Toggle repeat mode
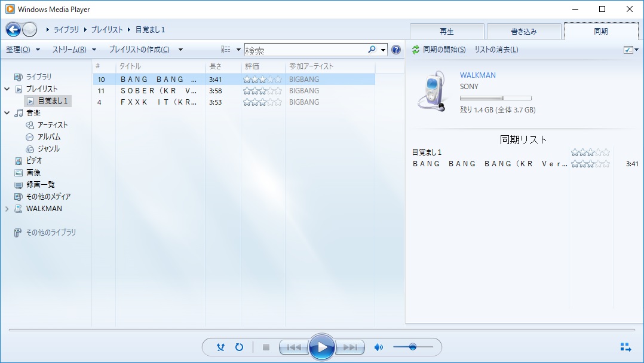This screenshot has width=644, height=363. pyautogui.click(x=239, y=347)
